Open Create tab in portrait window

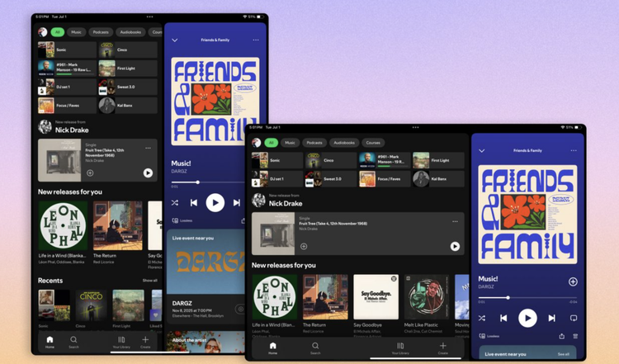point(145,342)
